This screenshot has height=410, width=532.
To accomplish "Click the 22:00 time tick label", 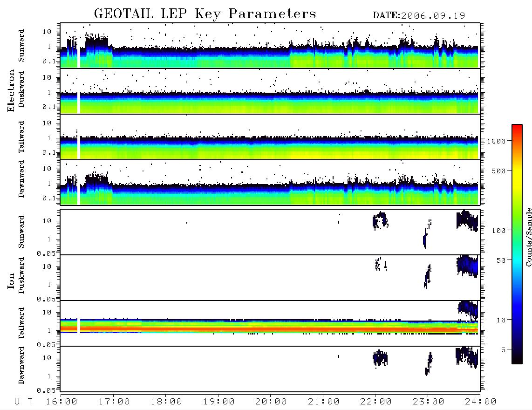I will point(376,402).
